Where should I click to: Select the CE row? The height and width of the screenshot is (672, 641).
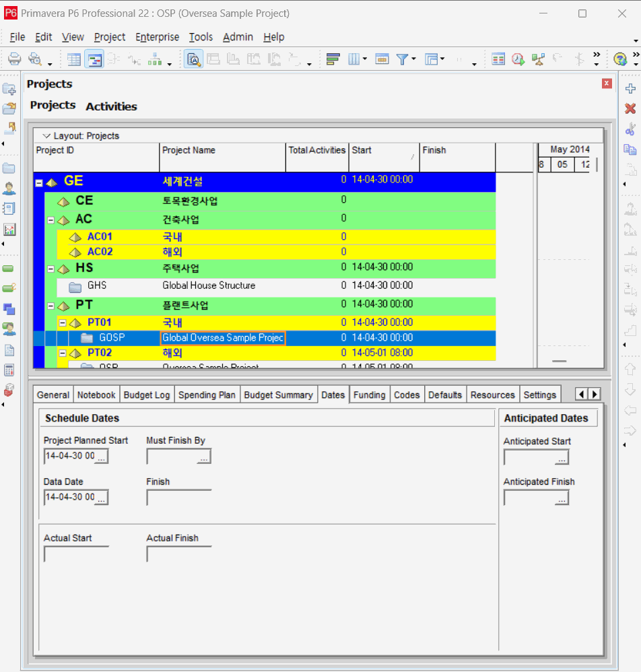pyautogui.click(x=271, y=201)
